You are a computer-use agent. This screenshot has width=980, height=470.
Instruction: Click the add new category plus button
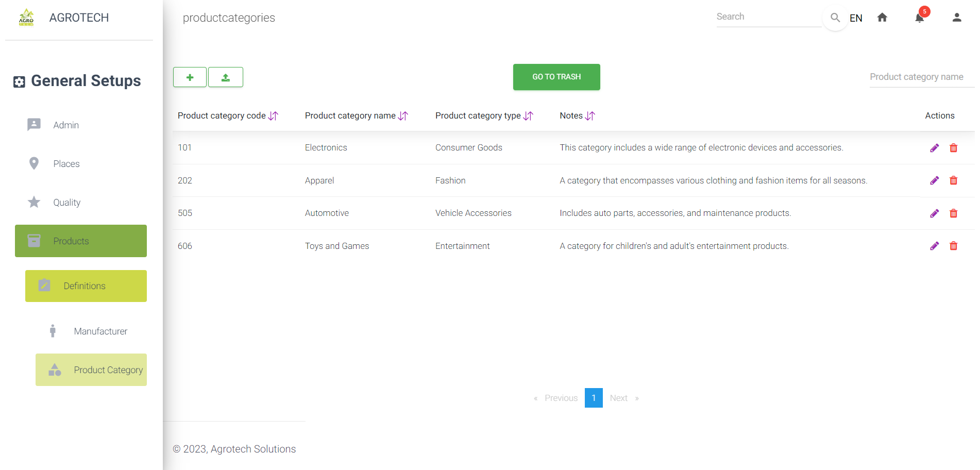point(190,77)
